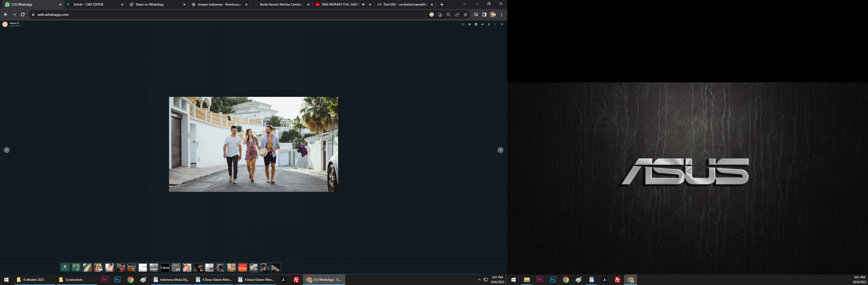The width and height of the screenshot is (868, 285).
Task: Open the Magang 23 sender avatar
Action: point(5,24)
